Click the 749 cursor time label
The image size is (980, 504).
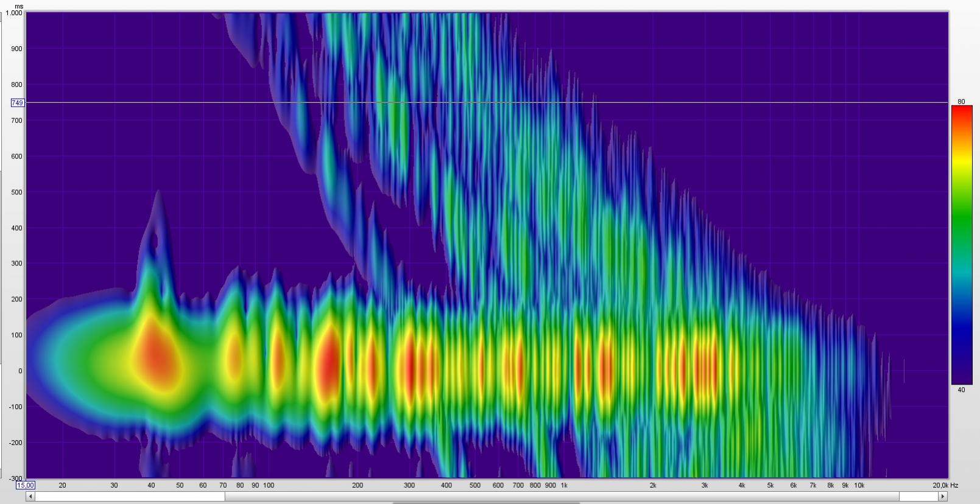click(x=17, y=103)
